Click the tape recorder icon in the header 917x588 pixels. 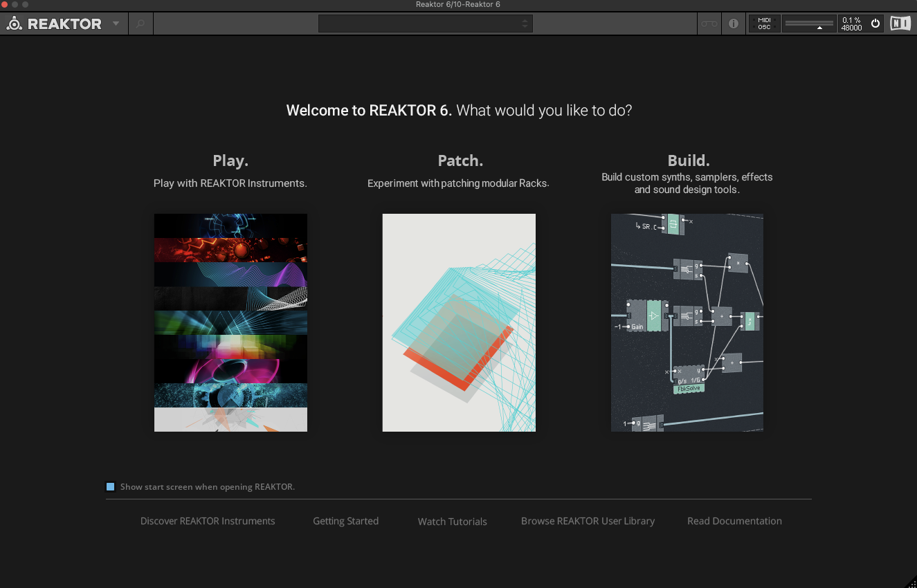pyautogui.click(x=708, y=23)
